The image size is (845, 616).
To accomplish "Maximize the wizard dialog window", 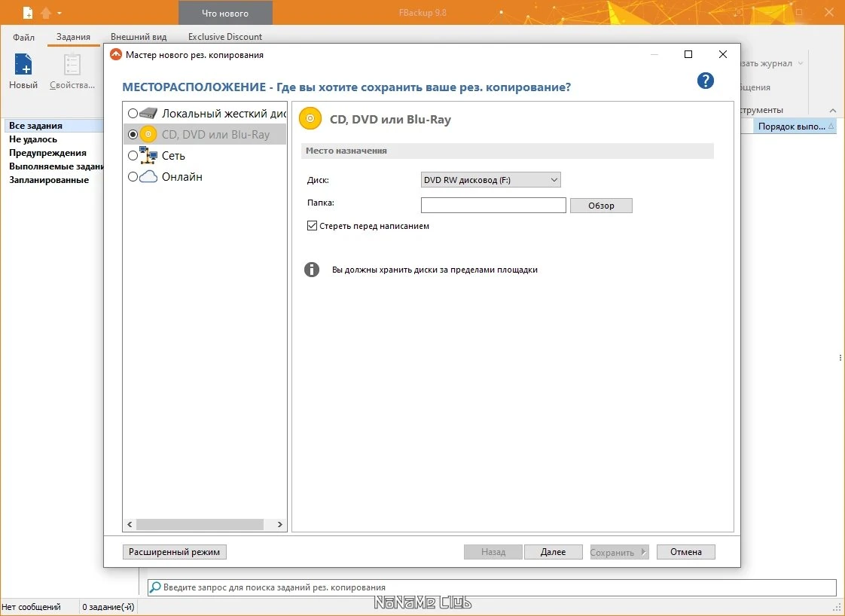I will (688, 54).
